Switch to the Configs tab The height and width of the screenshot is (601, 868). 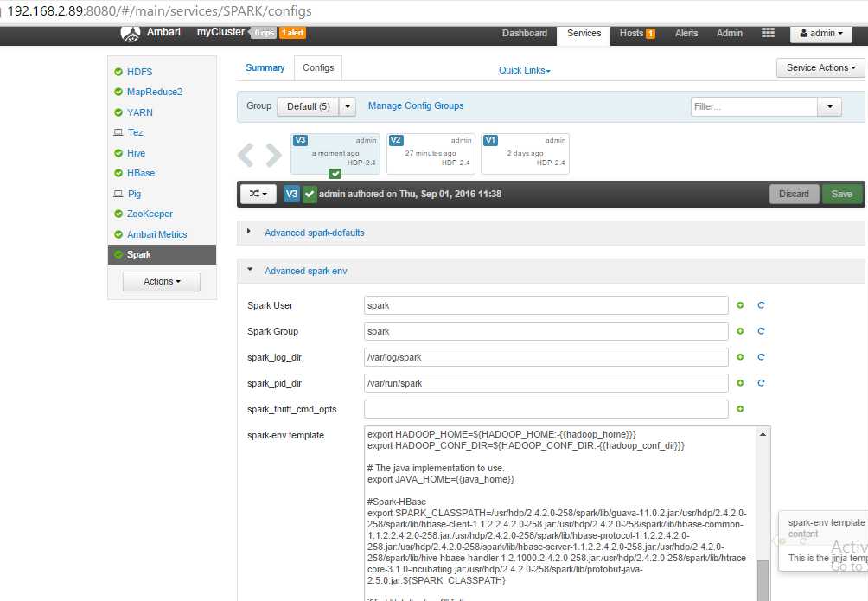click(318, 67)
